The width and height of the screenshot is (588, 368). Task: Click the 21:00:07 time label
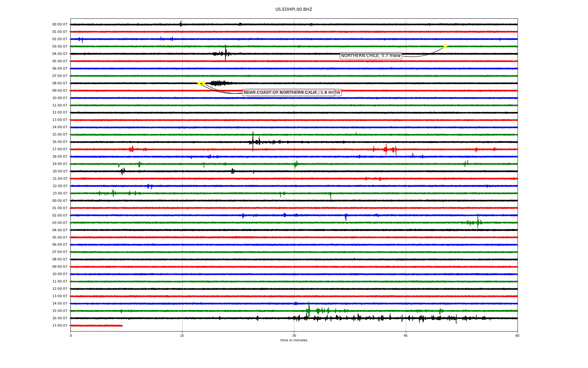coord(60,179)
